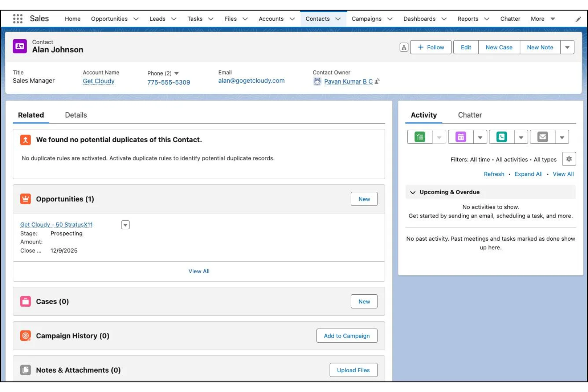Click the Notes & Attachments file icon
The height and width of the screenshot is (392, 588).
point(25,370)
